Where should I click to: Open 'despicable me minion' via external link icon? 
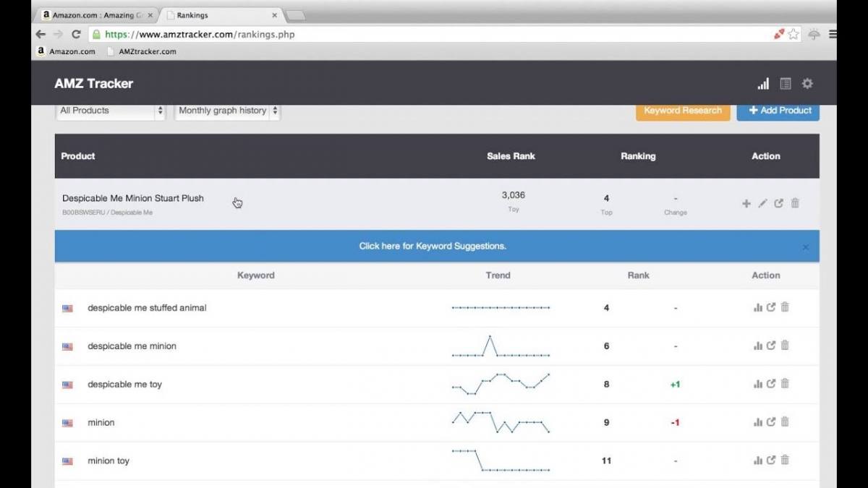click(772, 346)
